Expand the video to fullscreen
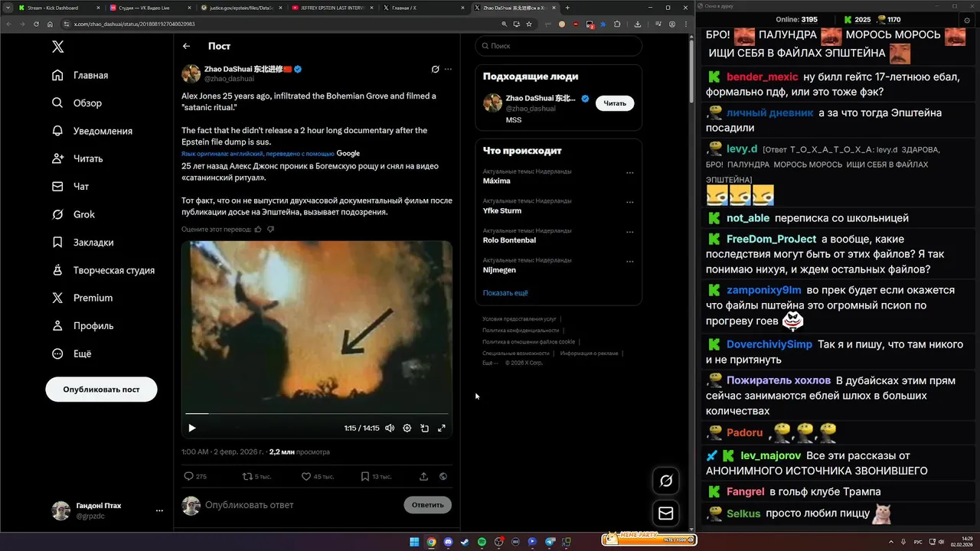This screenshot has height=551, width=980. [x=442, y=428]
